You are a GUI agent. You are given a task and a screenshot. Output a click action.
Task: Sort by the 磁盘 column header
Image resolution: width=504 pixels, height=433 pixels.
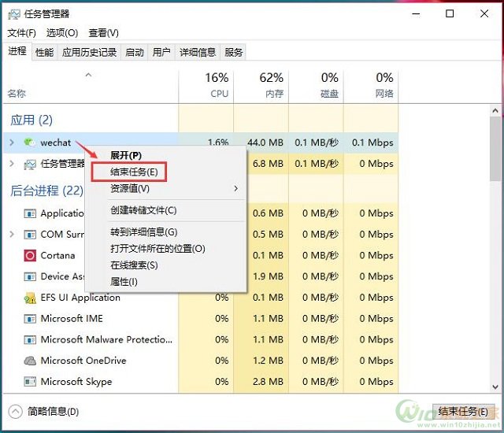[316, 86]
